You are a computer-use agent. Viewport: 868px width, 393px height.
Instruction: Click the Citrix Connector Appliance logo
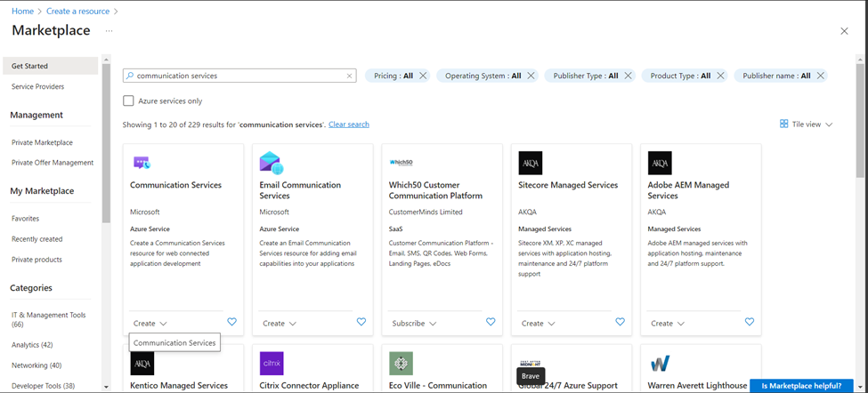(x=272, y=363)
